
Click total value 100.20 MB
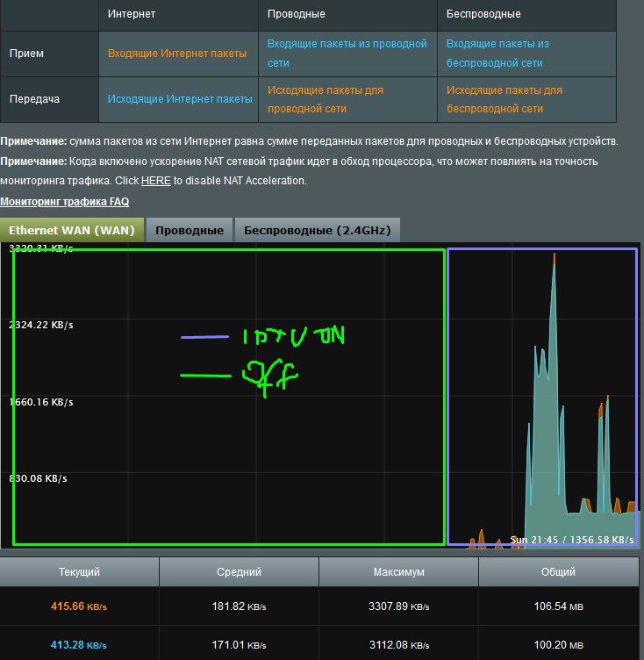[559, 645]
